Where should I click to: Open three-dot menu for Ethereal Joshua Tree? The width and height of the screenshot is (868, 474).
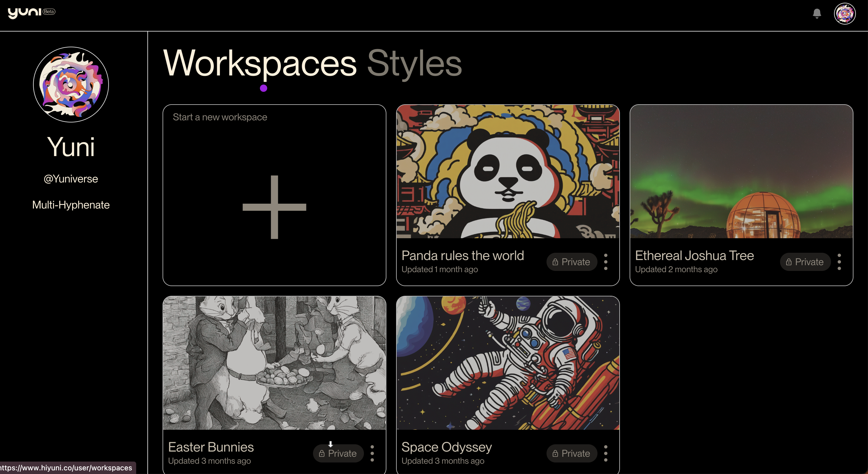[x=839, y=262]
